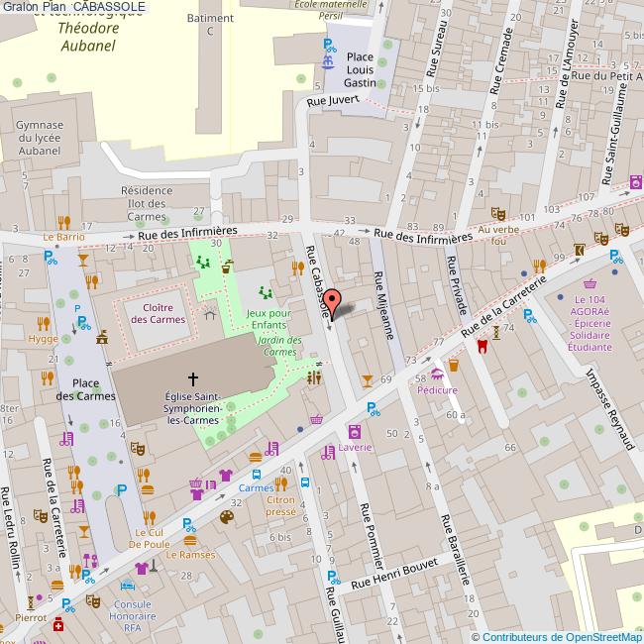Select the Consule Honoraire RFA label
Viewport: 644px width, 644px height.
(x=133, y=615)
